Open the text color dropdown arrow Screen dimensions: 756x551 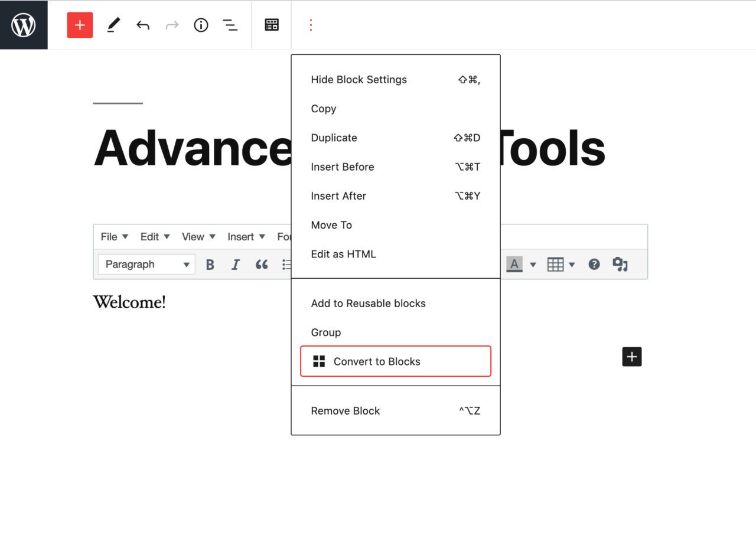[533, 264]
